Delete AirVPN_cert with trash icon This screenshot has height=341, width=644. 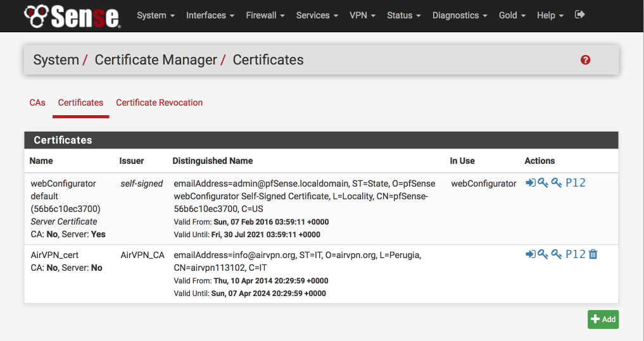[x=593, y=254]
